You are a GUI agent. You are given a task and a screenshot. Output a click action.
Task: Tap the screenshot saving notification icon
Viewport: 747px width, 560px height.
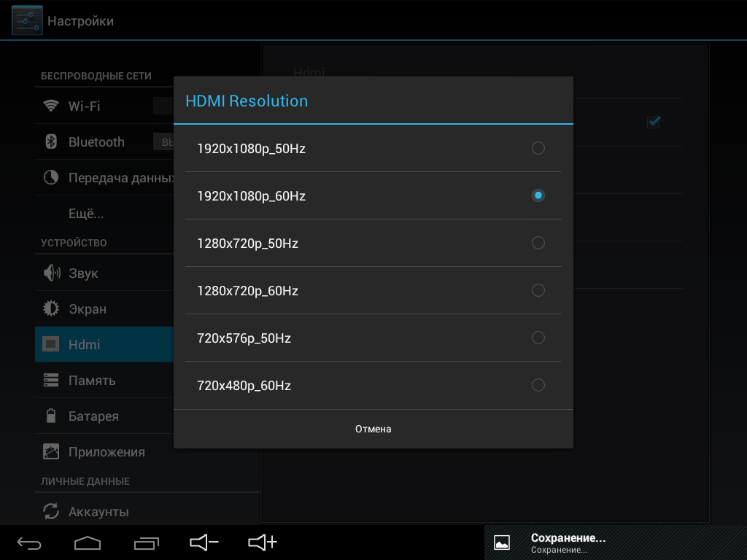pos(502,542)
